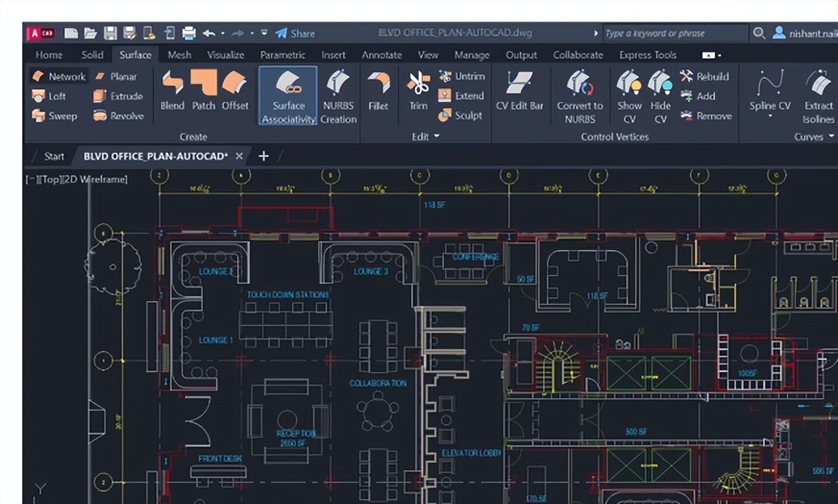Select the Loft surface tool

click(x=49, y=96)
